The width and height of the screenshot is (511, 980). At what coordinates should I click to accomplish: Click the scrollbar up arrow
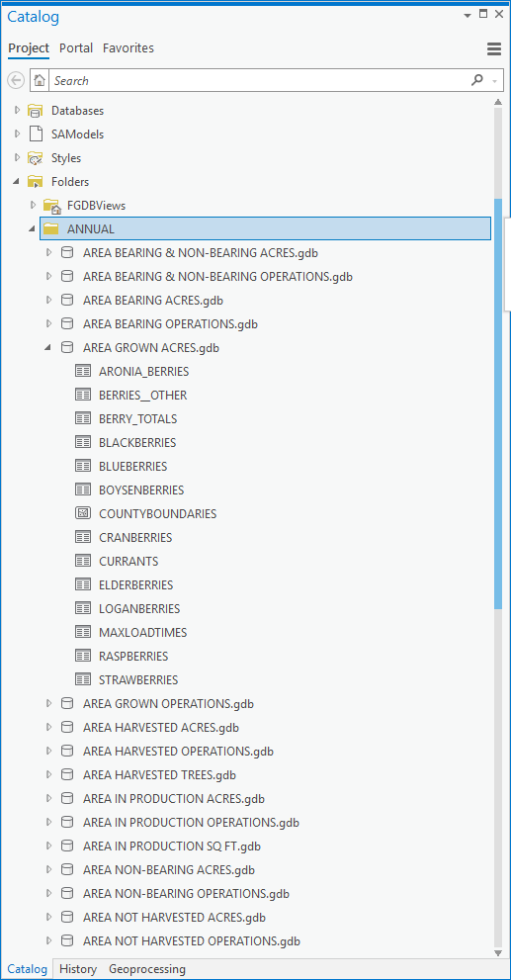pos(498,103)
